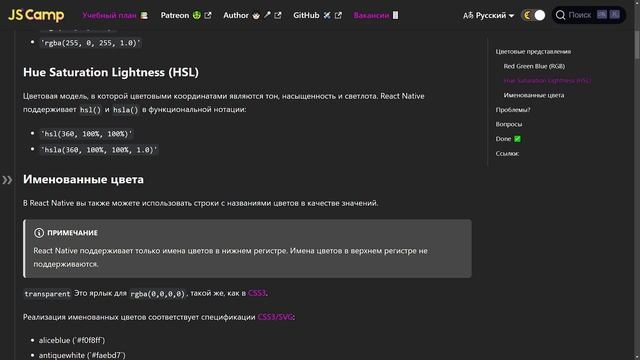This screenshot has width=640, height=360.
Task: Click the aliceblue list item
Action: click(72, 340)
